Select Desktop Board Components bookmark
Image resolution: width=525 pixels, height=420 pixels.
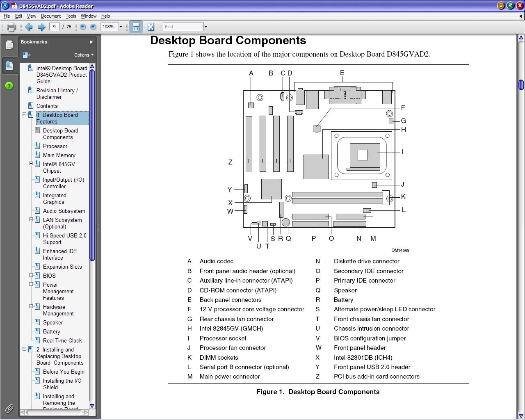[x=60, y=134]
